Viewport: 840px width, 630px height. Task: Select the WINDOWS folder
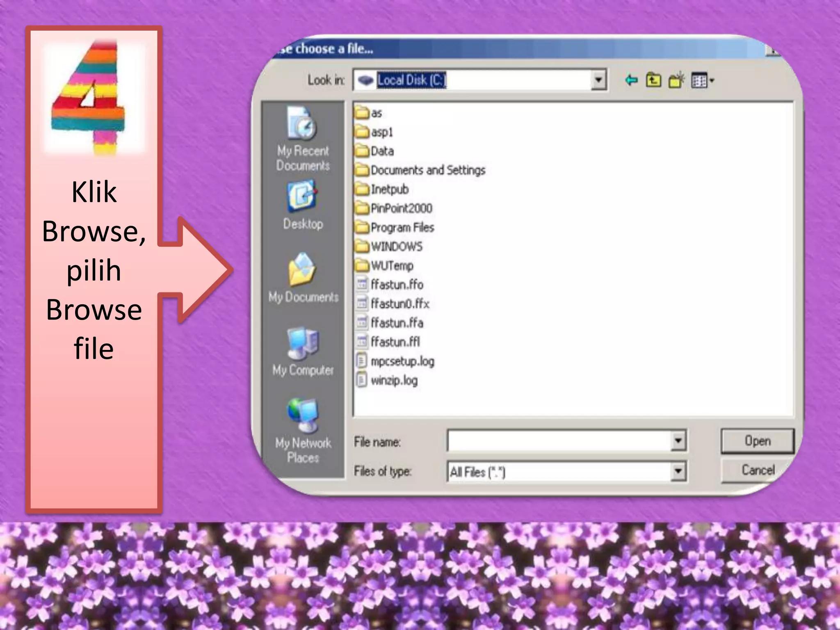tap(388, 246)
